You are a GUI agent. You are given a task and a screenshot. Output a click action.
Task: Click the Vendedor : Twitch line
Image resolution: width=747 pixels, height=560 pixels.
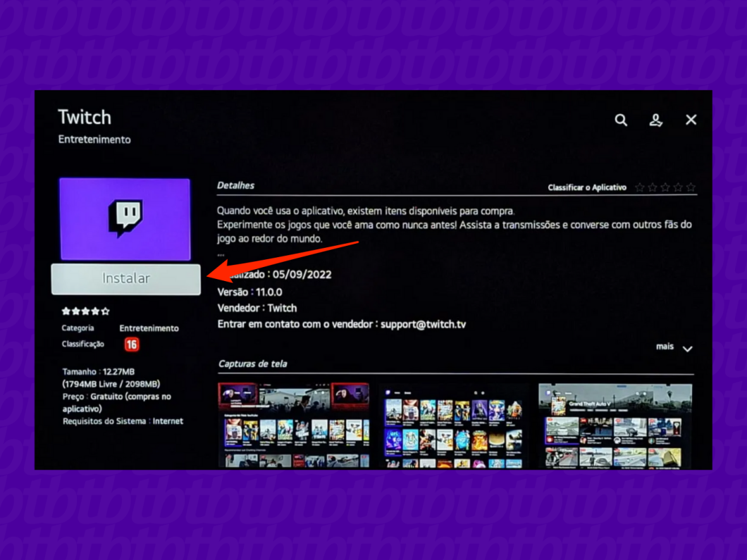point(257,308)
